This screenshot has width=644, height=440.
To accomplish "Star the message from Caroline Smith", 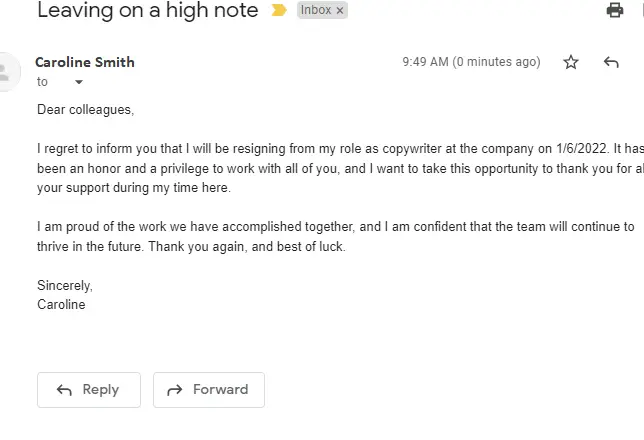I will 570,62.
